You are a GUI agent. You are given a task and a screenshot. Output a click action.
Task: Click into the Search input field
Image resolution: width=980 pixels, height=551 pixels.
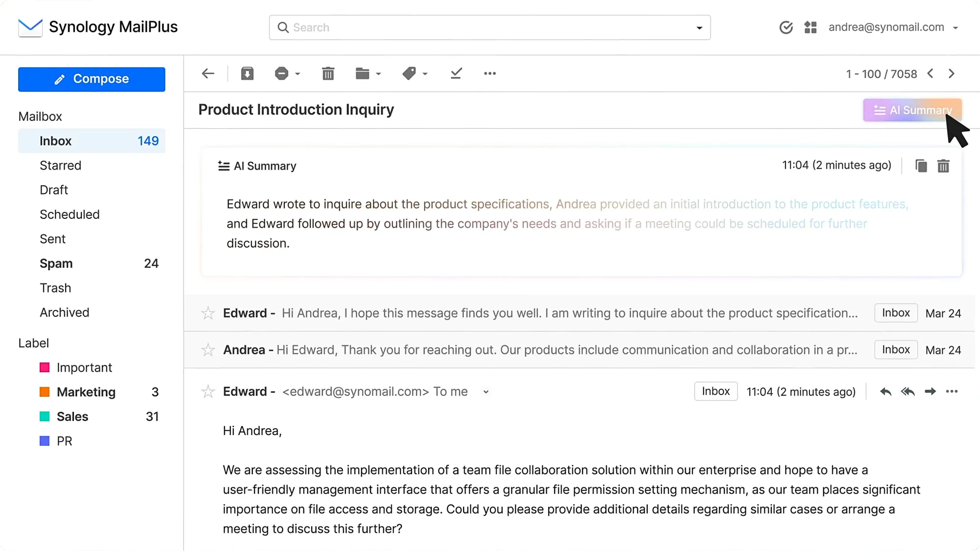490,27
